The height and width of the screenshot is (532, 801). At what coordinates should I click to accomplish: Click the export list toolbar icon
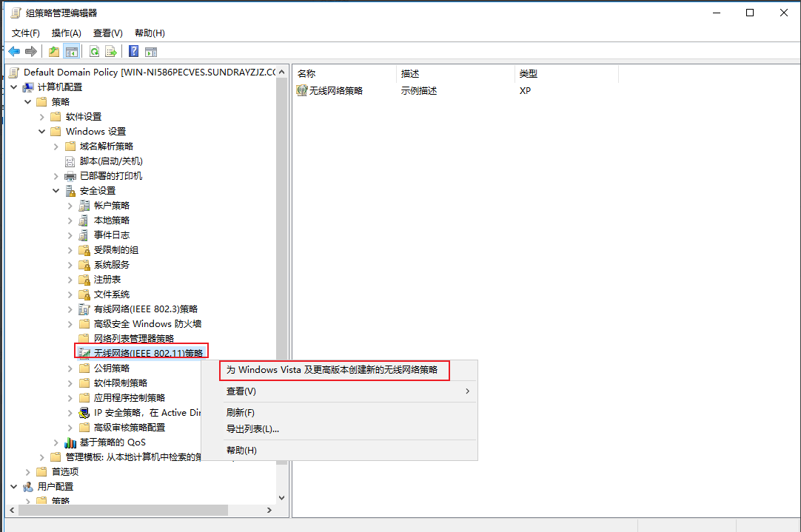click(x=111, y=51)
